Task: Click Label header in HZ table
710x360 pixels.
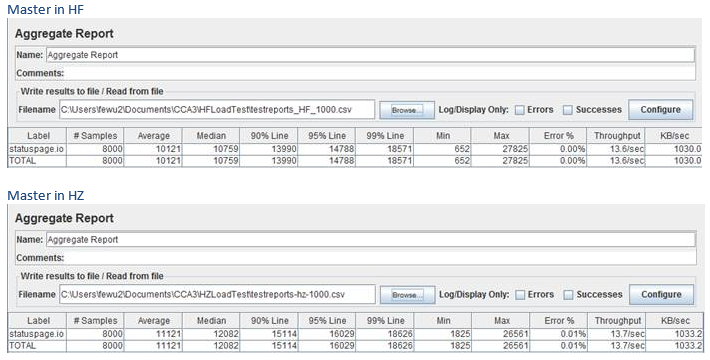Action: (38, 321)
